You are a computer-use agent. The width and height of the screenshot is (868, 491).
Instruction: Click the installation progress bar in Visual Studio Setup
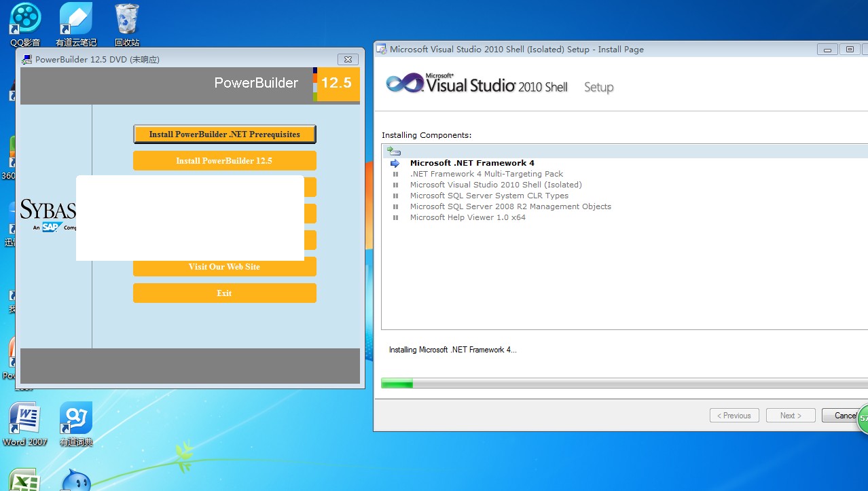coord(624,384)
